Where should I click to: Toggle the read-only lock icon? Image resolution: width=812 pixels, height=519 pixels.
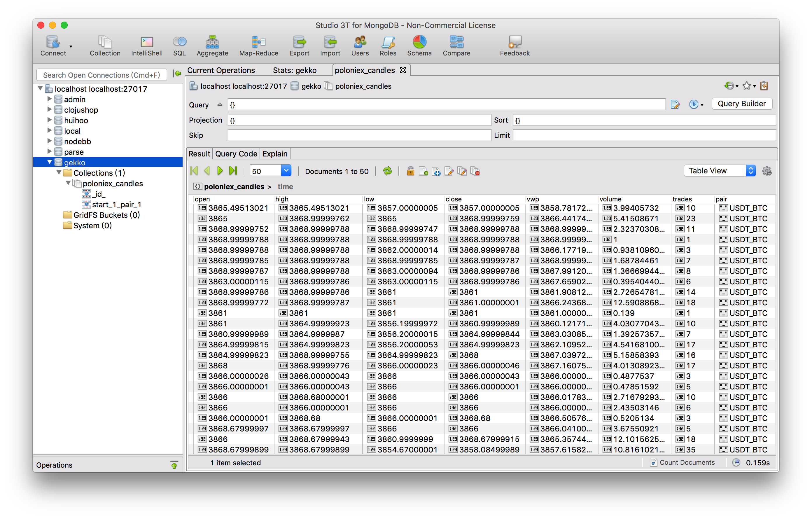410,171
